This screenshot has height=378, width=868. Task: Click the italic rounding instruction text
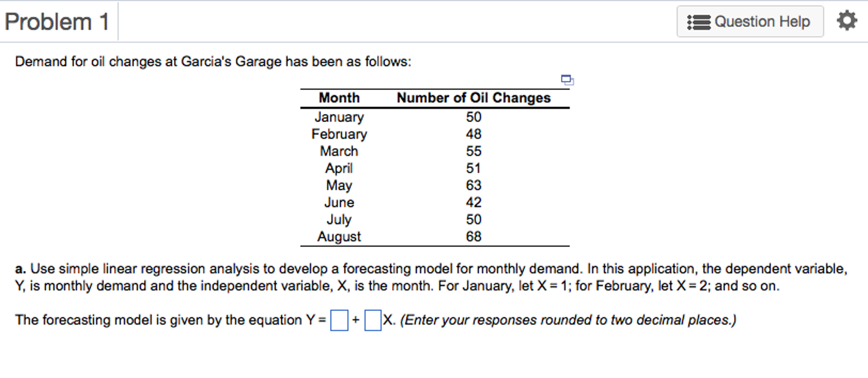pyautogui.click(x=568, y=320)
